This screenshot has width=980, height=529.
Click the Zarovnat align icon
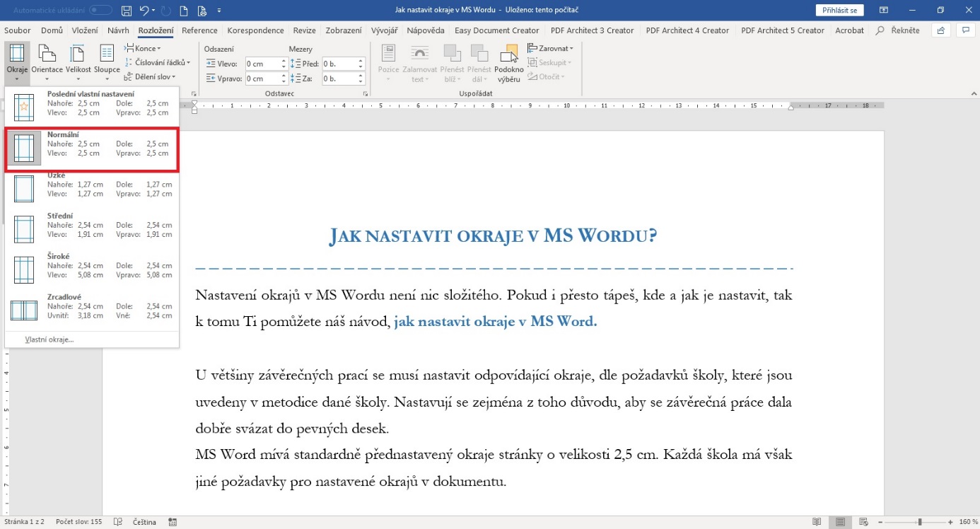[532, 48]
